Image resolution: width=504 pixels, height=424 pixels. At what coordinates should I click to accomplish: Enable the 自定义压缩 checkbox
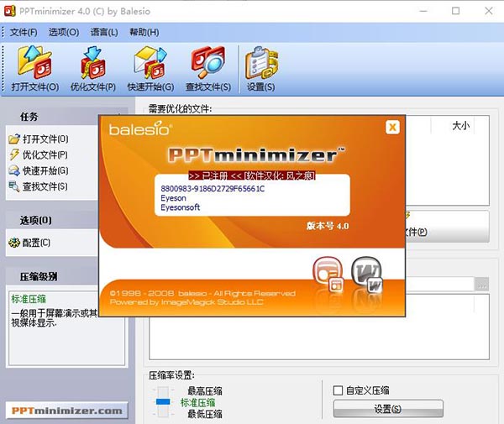point(338,390)
